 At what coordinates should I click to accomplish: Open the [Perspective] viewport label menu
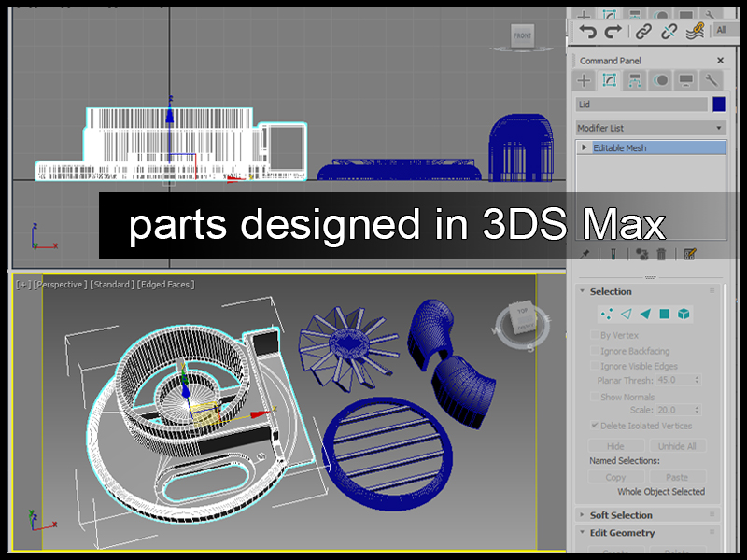tap(60, 285)
